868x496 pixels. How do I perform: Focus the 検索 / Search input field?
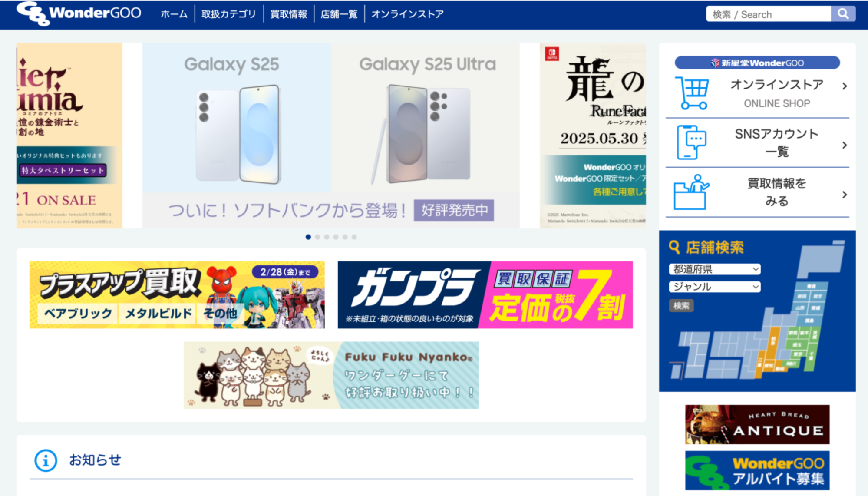pyautogui.click(x=769, y=14)
